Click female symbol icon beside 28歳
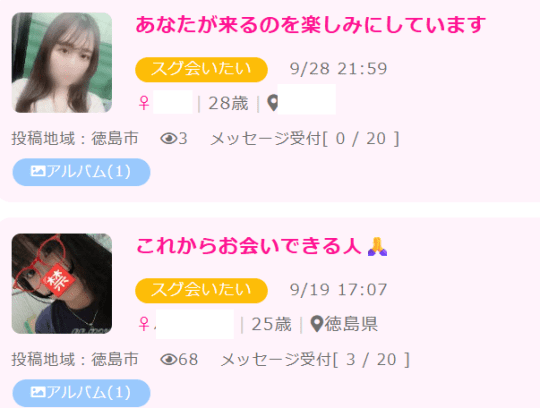540x408 pixels. (144, 103)
